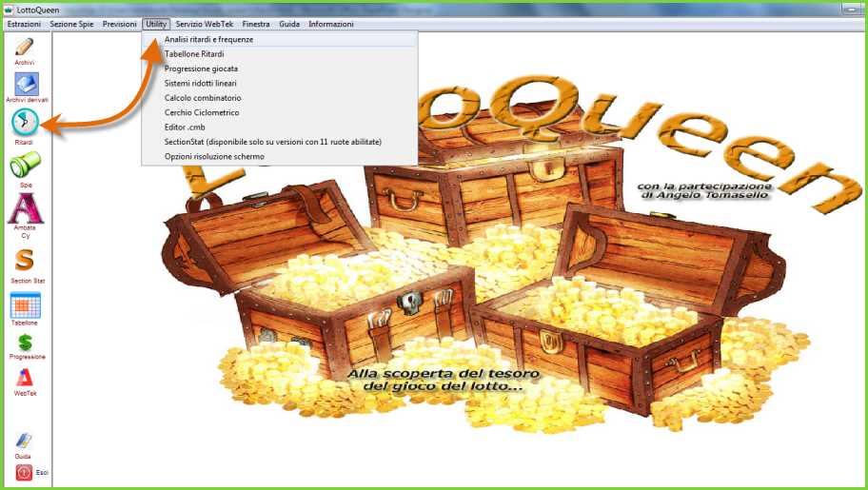Open the Finestra menu
Viewport: 868px width, 490px height.
tap(256, 24)
